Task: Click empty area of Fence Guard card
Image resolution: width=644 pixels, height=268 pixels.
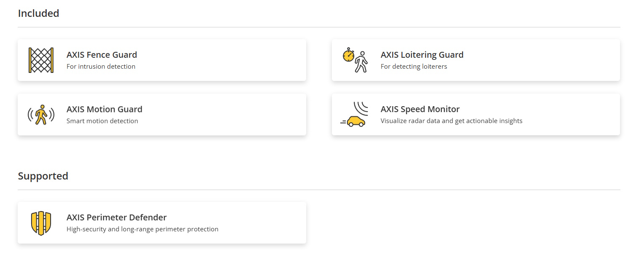Action: pyautogui.click(x=227, y=60)
